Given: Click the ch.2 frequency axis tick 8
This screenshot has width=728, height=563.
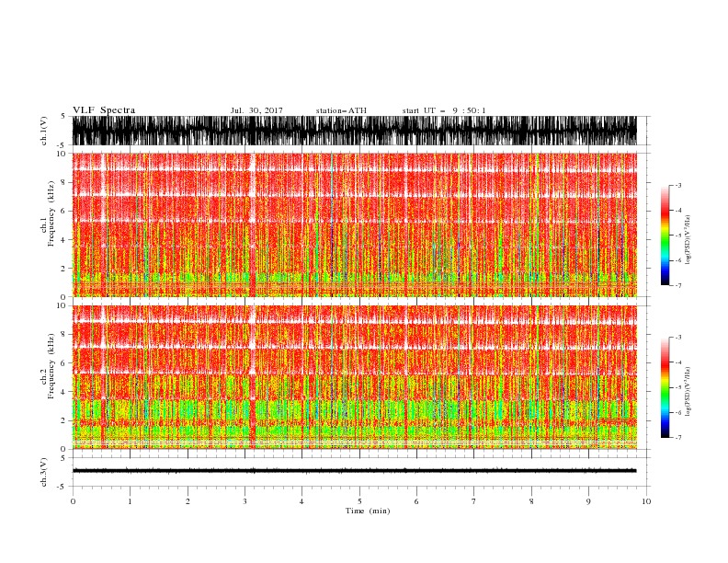Looking at the screenshot, I should 63,335.
